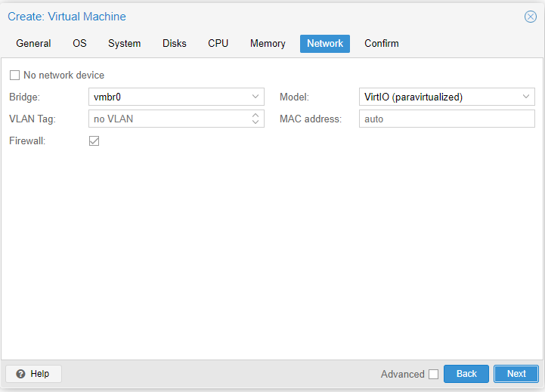Toggle the Firewall checkbox
Viewport: 545px width, 392px height.
(x=94, y=140)
